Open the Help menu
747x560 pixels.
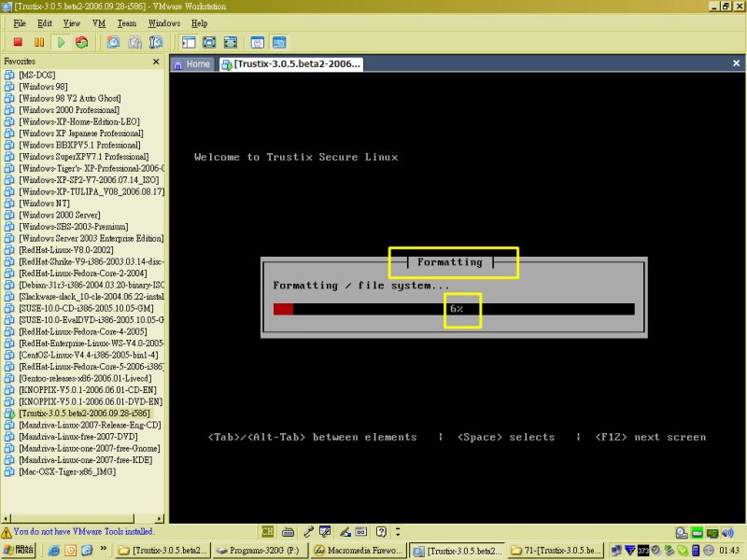point(199,23)
